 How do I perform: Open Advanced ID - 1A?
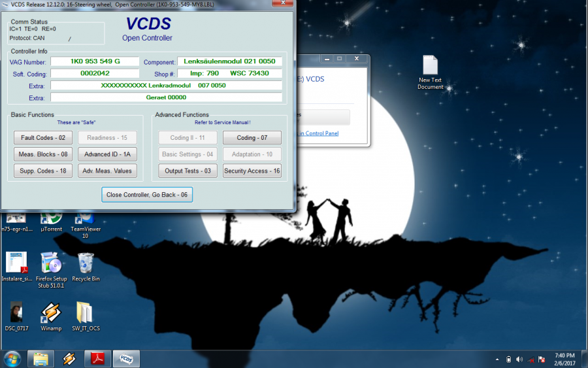point(107,154)
